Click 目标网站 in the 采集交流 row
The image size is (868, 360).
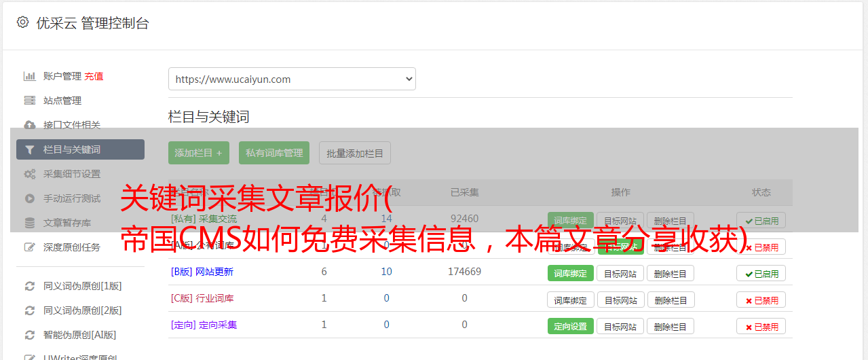620,221
